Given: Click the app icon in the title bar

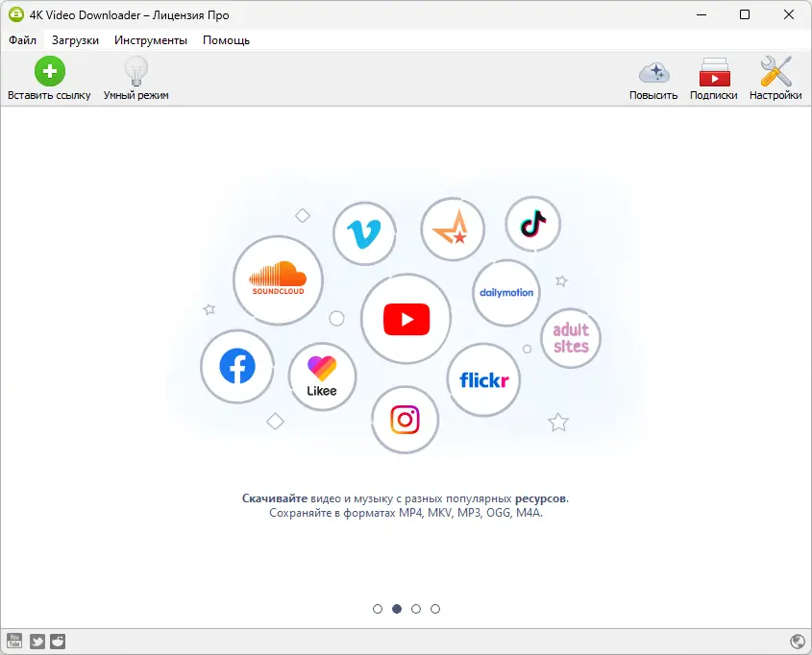Looking at the screenshot, I should (x=14, y=14).
